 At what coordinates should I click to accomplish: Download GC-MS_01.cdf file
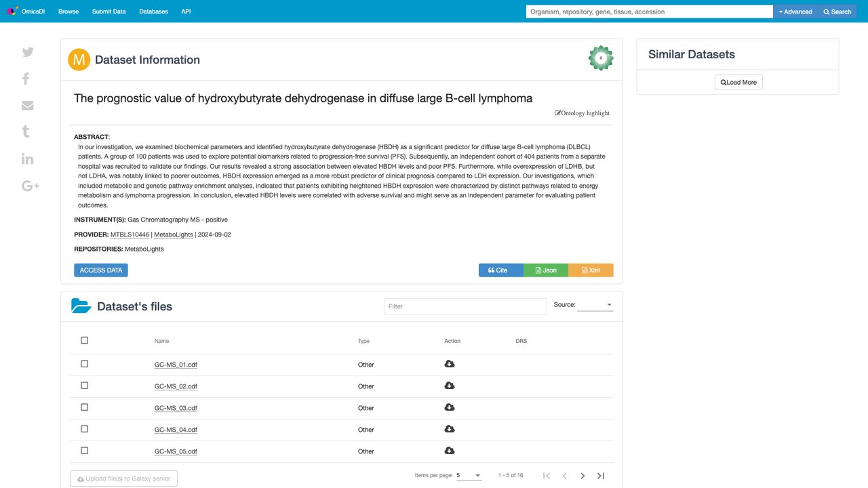[x=449, y=364]
